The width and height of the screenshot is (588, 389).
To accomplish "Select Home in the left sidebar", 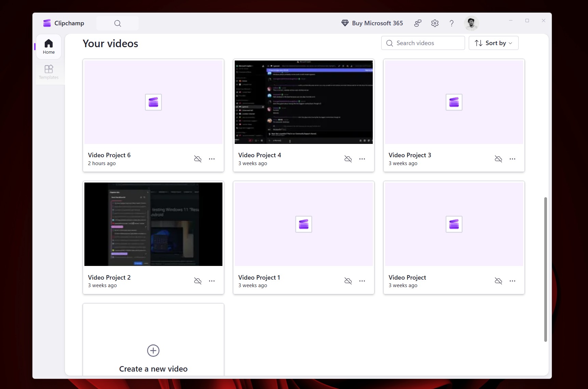I will 49,46.
